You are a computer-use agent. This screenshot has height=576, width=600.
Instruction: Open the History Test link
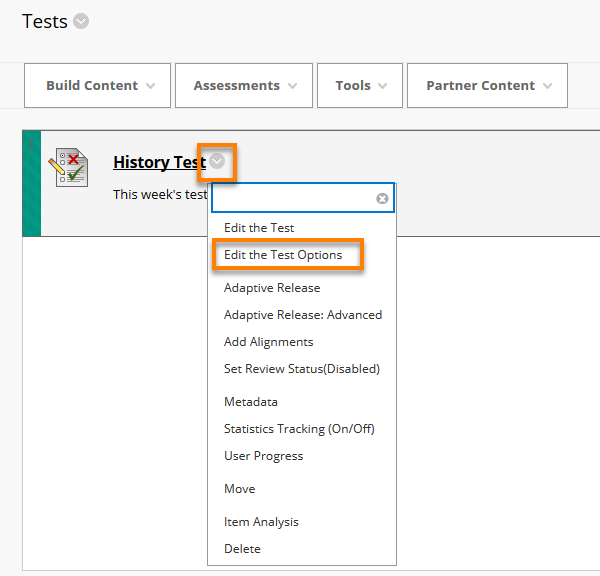tap(160, 162)
